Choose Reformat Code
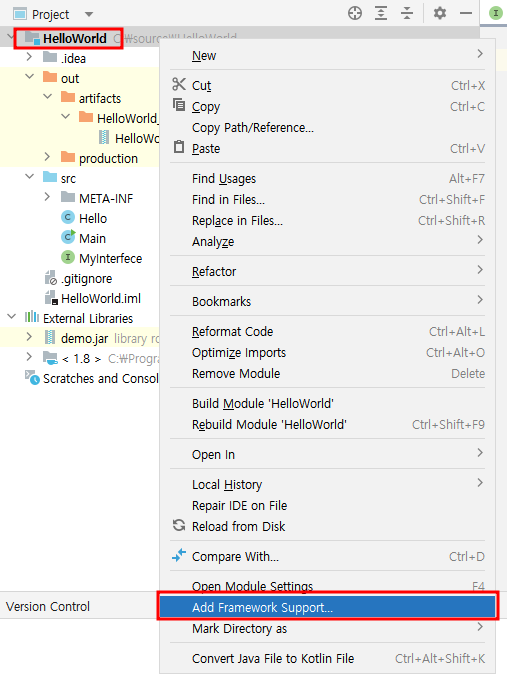 [327, 332]
